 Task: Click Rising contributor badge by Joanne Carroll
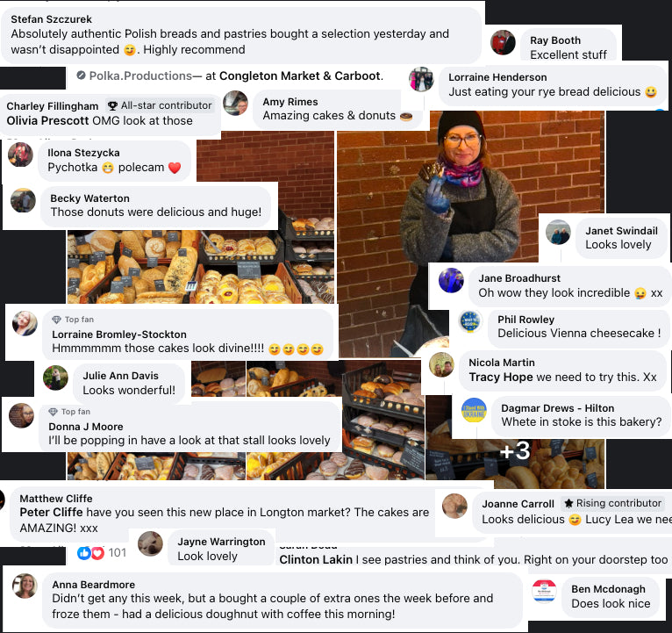(613, 503)
